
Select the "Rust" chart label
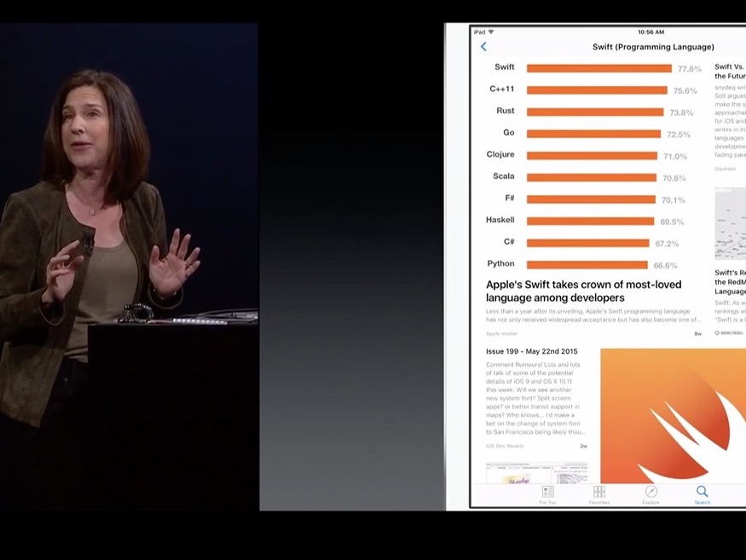coord(506,111)
